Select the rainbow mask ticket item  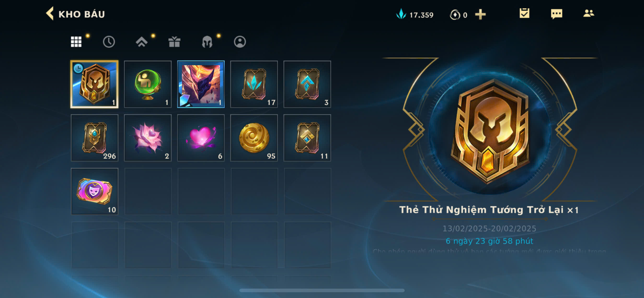pos(94,191)
